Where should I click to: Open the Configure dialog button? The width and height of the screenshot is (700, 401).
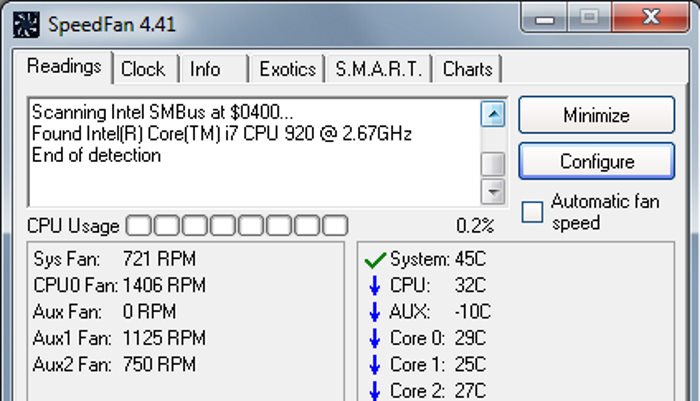pos(596,161)
